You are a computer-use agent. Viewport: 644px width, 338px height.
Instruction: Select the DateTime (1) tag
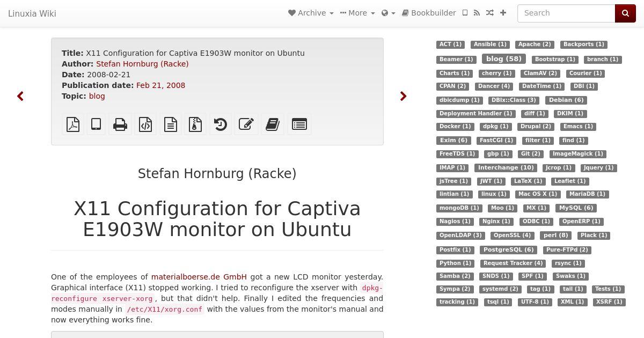541,86
